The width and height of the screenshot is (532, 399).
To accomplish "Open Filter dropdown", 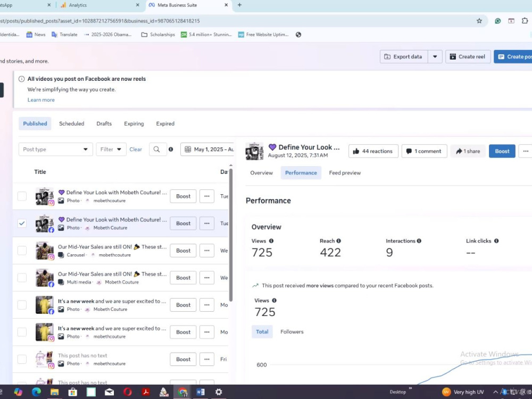I will pyautogui.click(x=111, y=149).
